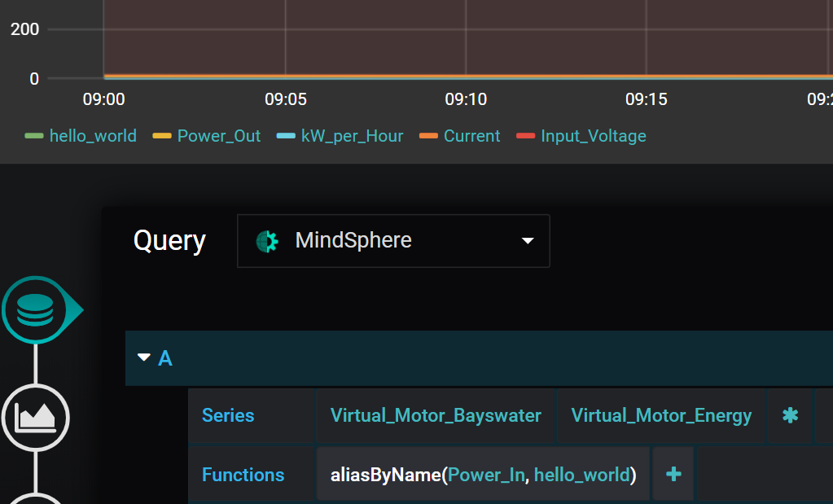This screenshot has width=833, height=504.
Task: Toggle the Input_Voltage legend series
Action: point(594,136)
